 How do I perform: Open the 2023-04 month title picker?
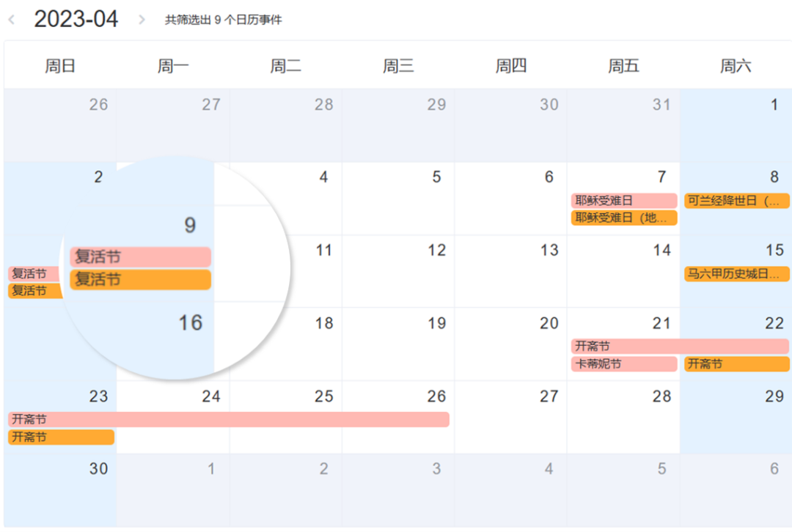(76, 19)
